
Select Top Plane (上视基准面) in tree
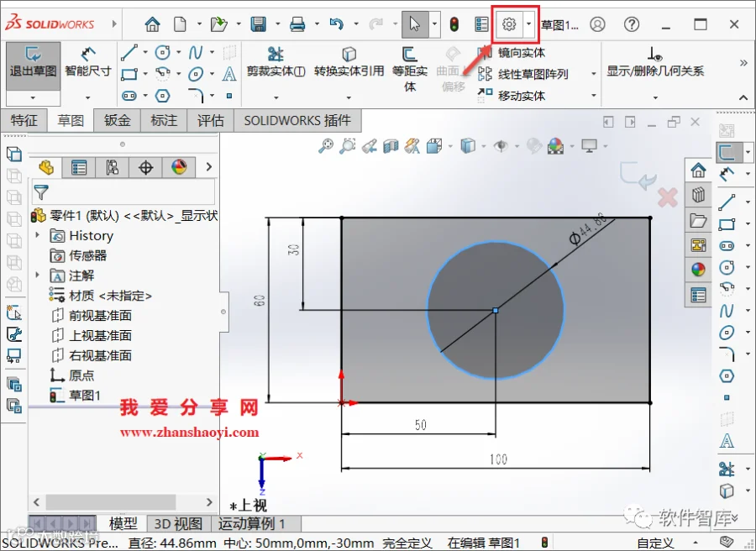91,335
